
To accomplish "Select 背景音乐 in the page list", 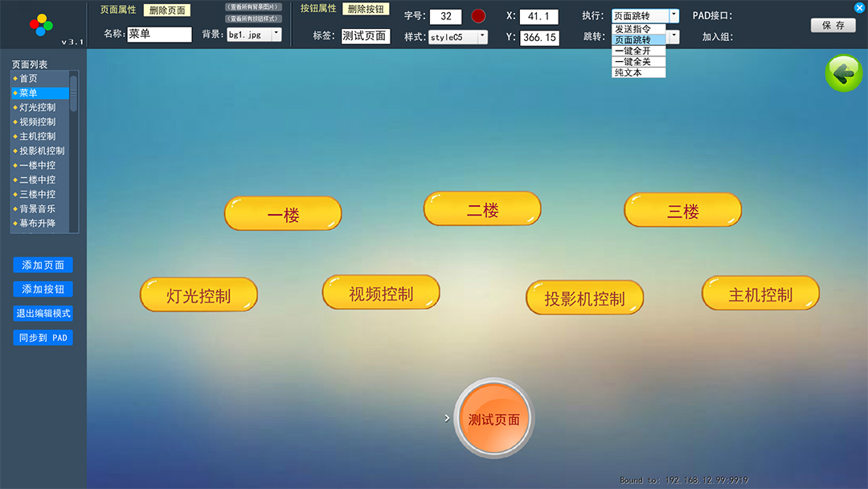I will point(38,209).
